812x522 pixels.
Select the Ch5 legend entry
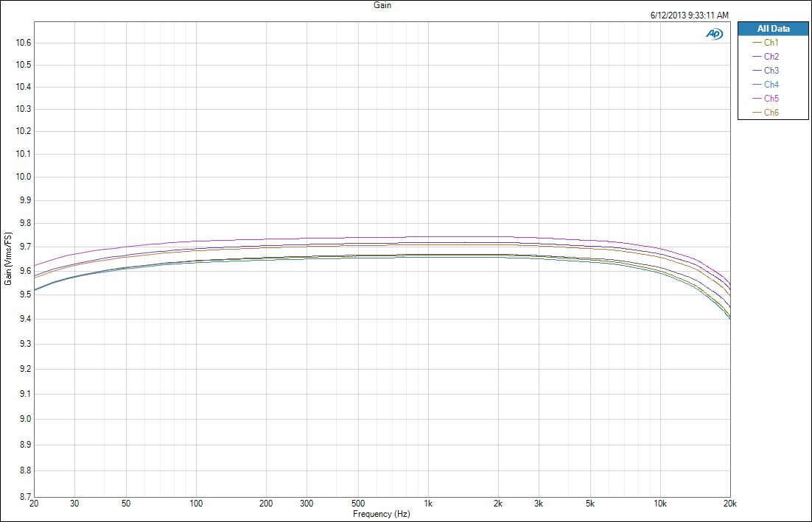[766, 99]
